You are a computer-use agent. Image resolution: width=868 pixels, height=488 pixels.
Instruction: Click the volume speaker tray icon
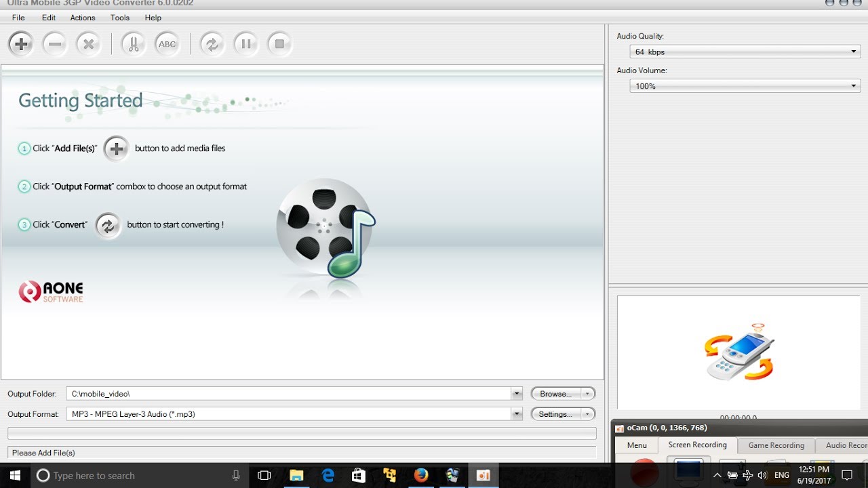click(x=763, y=476)
